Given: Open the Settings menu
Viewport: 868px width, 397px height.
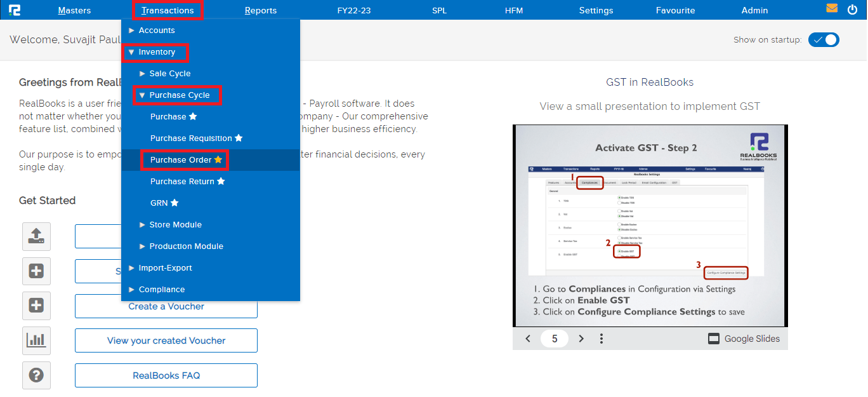Looking at the screenshot, I should click(x=596, y=10).
